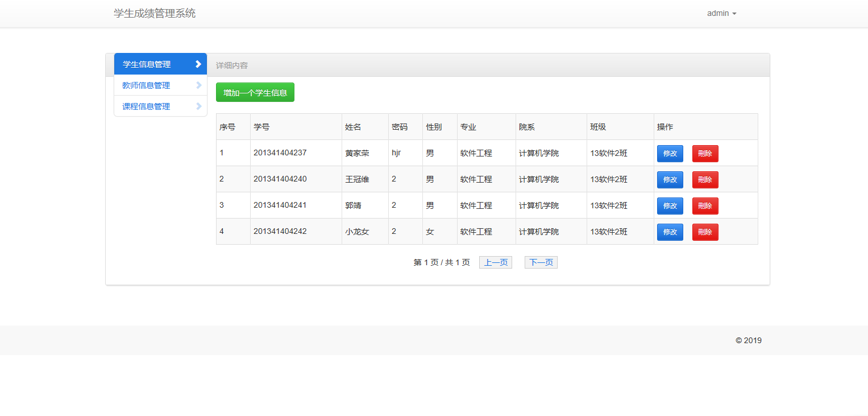Click the 学生成绩管理系统 brand title
Viewport: 868px width, 416px height.
pos(155,13)
